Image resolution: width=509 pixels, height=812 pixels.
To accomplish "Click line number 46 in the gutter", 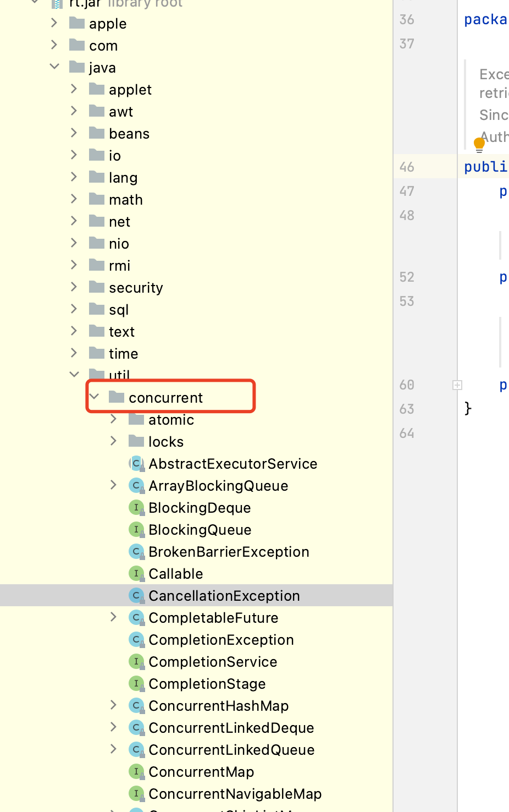I will [x=407, y=167].
